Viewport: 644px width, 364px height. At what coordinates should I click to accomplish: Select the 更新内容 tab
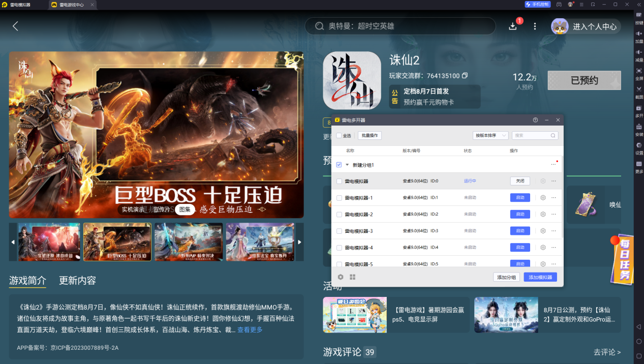[77, 280]
